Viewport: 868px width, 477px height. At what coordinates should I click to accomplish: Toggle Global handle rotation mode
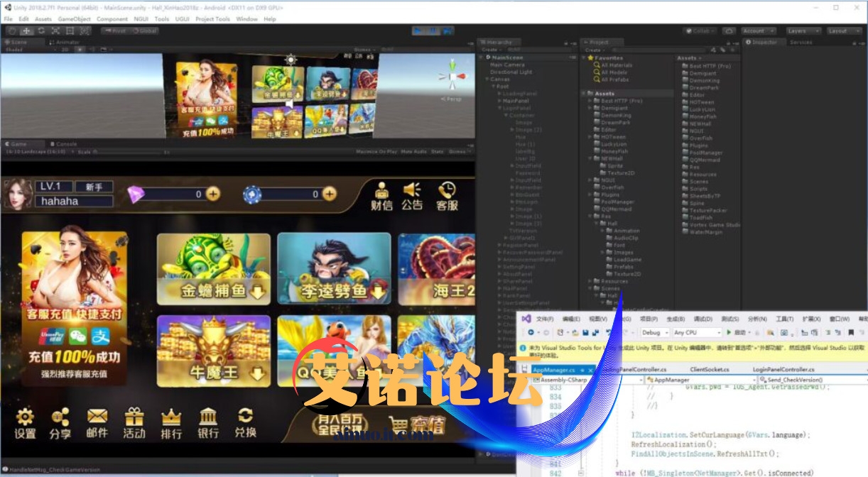[x=145, y=31]
